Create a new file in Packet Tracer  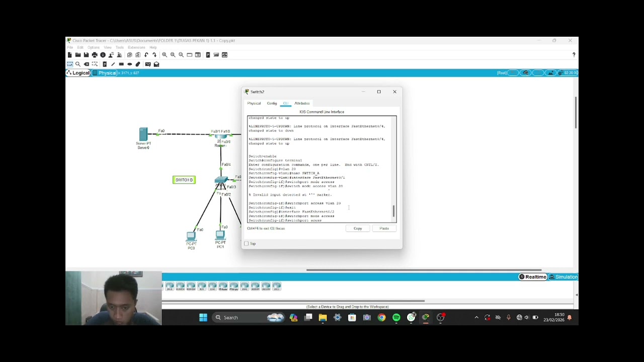pyautogui.click(x=69, y=55)
